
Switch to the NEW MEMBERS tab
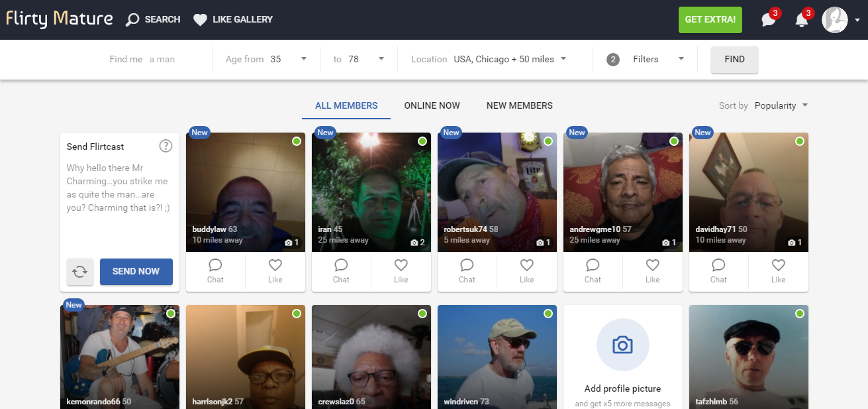point(520,105)
